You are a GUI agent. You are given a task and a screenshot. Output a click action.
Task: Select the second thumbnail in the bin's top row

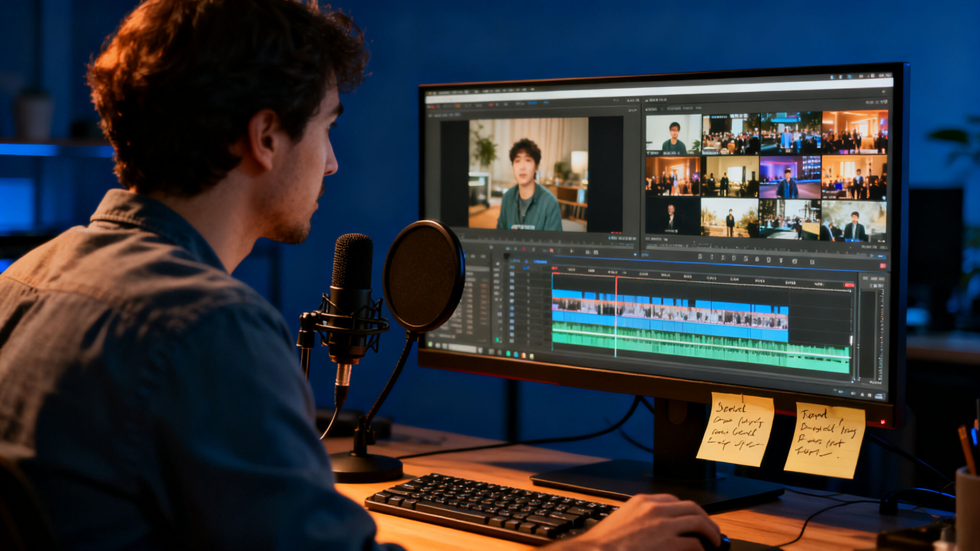coord(731,134)
